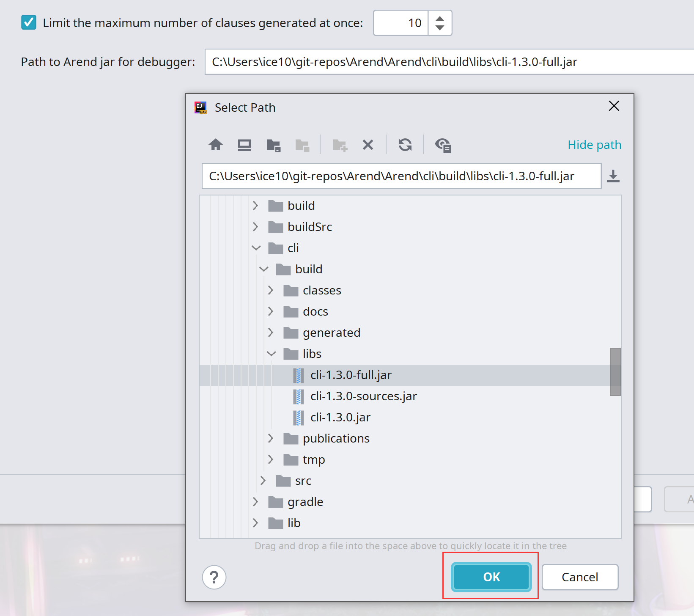Decrease clause limit with stepper arrow
The height and width of the screenshot is (616, 694).
(440, 28)
